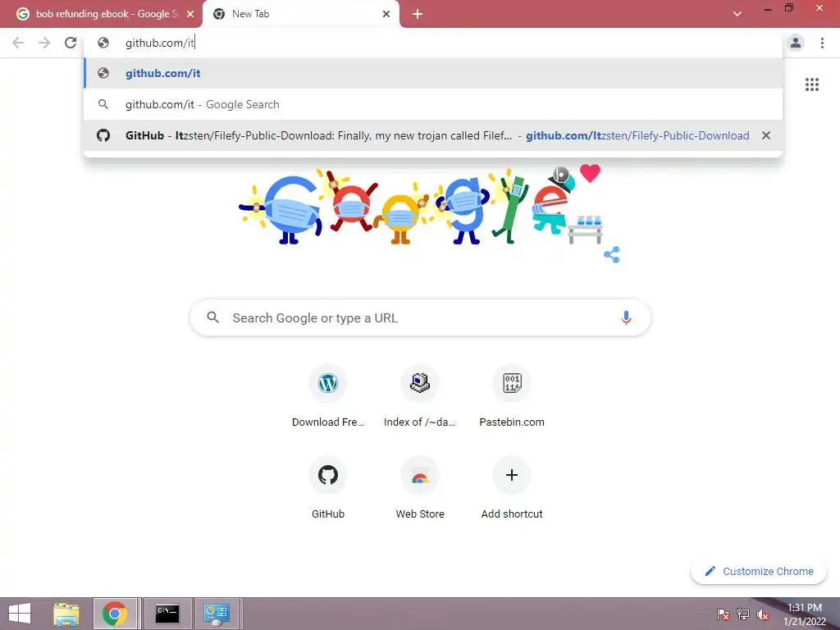
Task: Select the github.com/it URL suggestion
Action: [433, 73]
